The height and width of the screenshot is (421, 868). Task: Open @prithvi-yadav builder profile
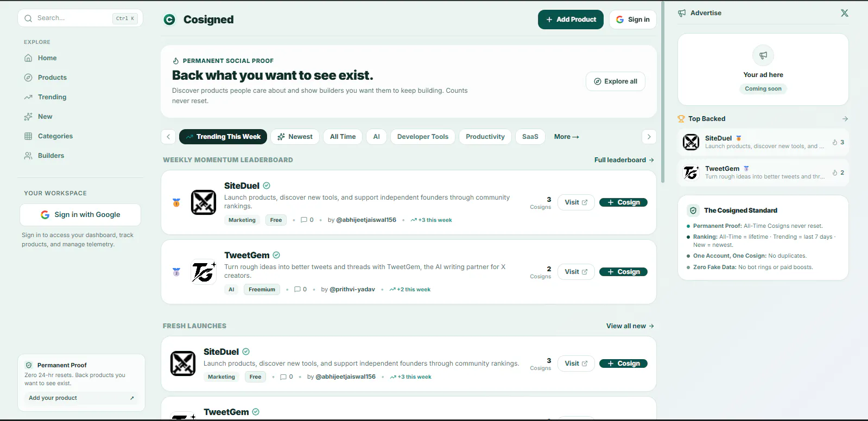coord(352,290)
